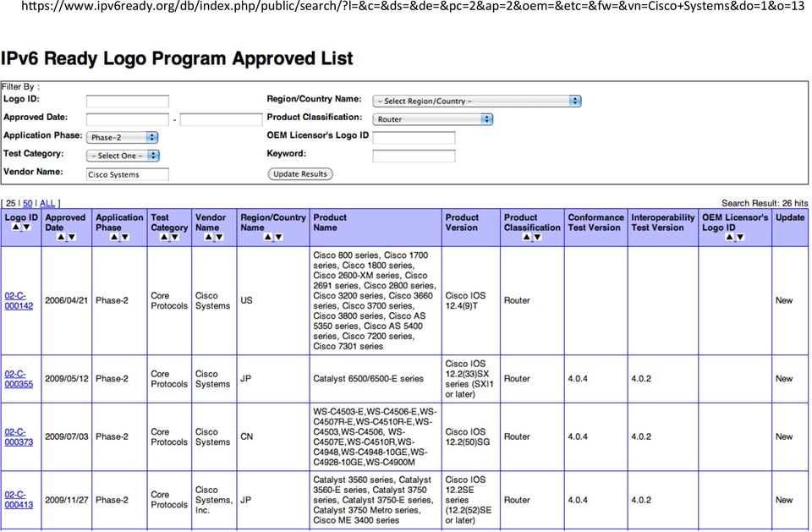The image size is (812, 532).
Task: Click the '2009/11/27' date cell
Action: coord(66,500)
